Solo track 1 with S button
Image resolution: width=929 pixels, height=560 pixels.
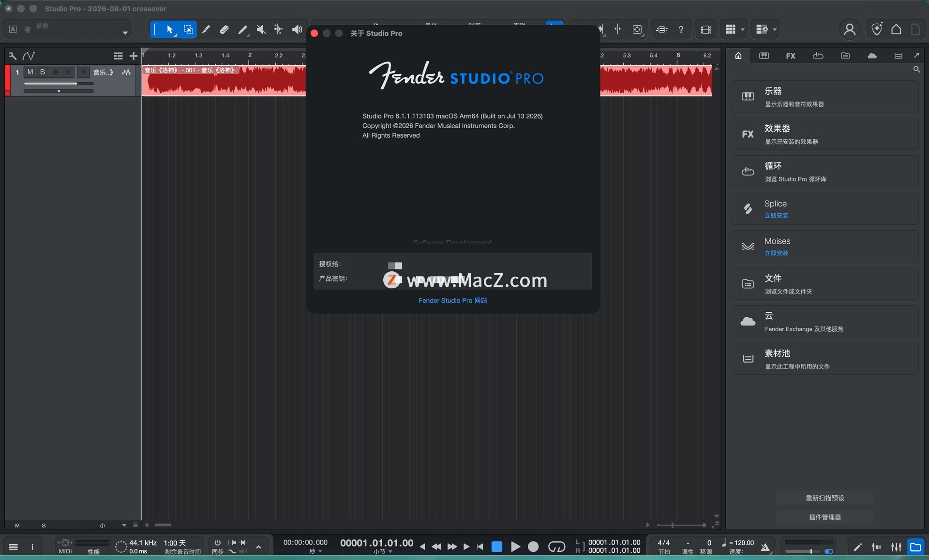(43, 72)
